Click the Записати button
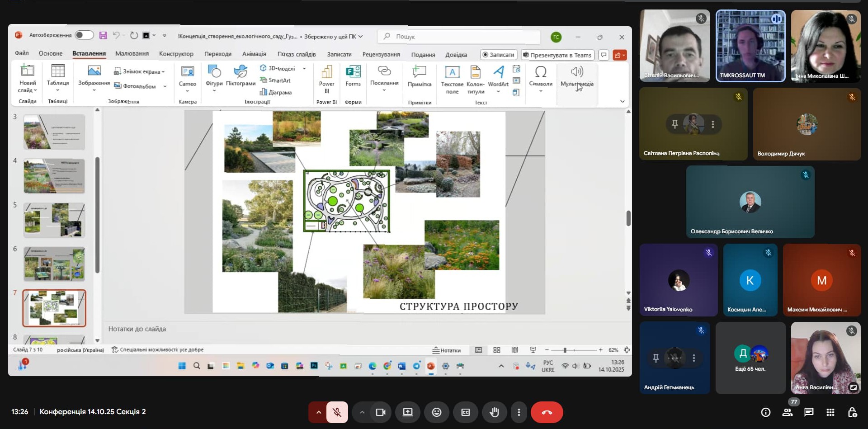 498,55
